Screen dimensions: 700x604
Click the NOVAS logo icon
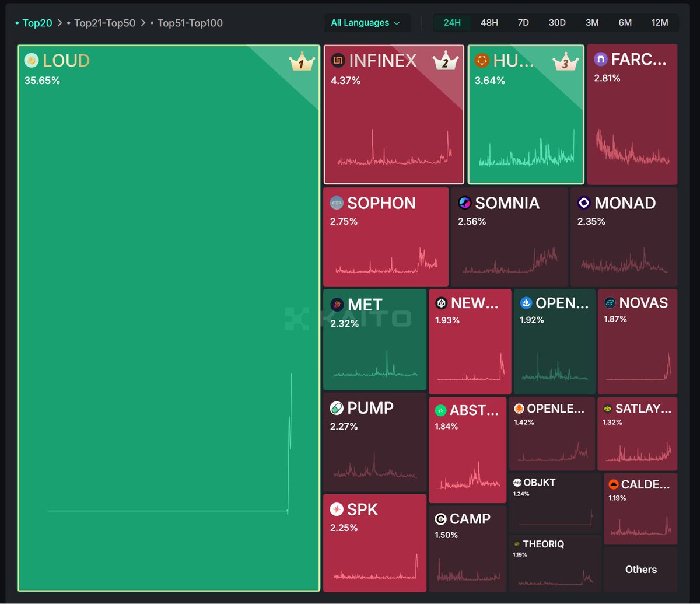point(610,302)
